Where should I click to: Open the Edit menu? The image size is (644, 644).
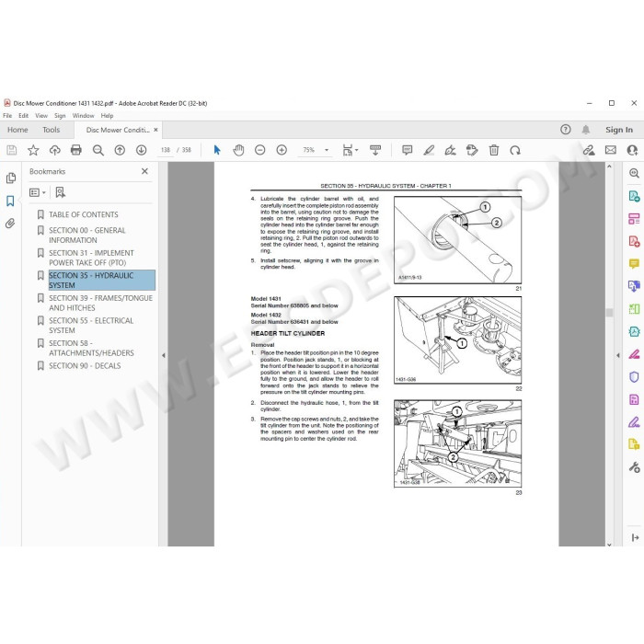(23, 116)
